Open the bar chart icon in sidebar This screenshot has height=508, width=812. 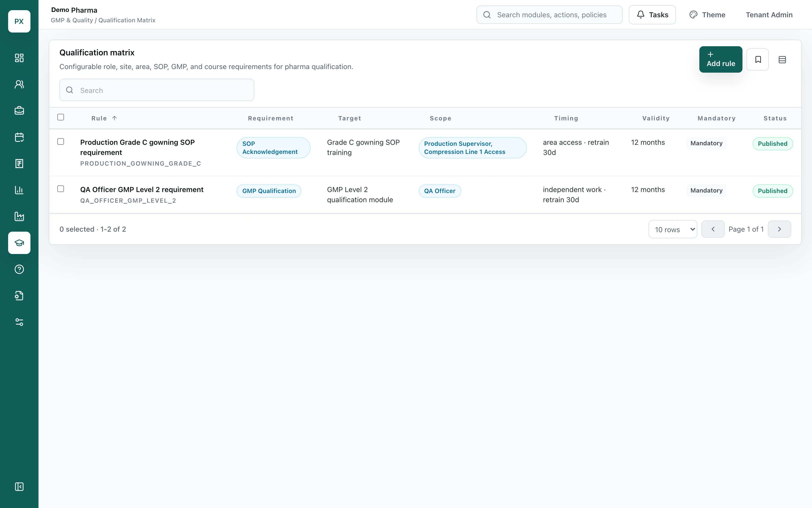pos(19,190)
